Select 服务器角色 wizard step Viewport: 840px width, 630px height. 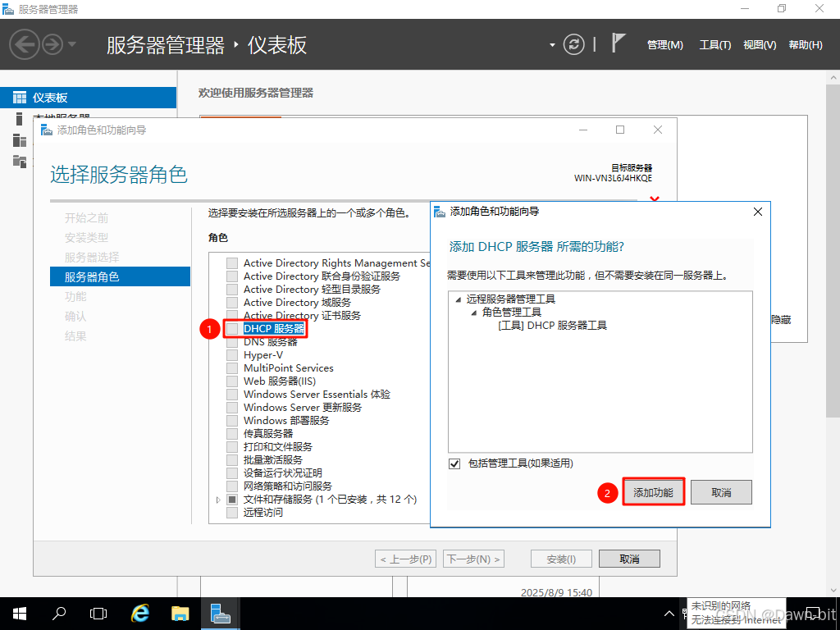[x=120, y=276]
